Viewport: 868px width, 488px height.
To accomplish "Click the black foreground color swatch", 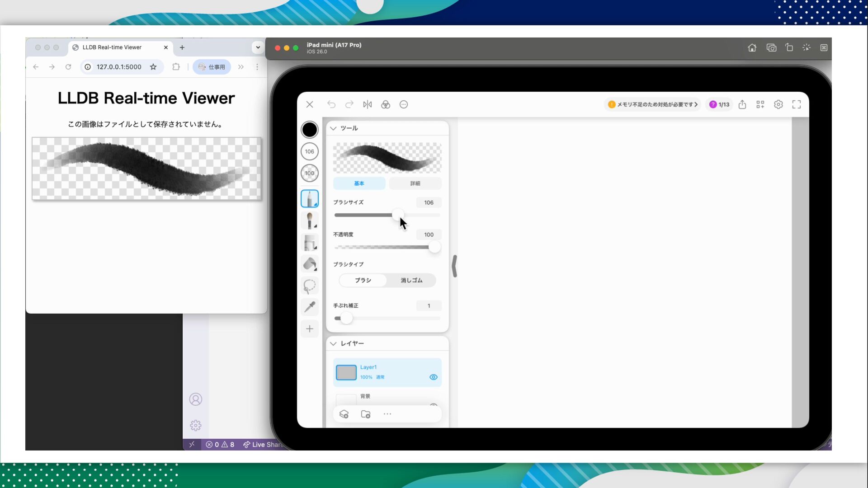I will click(x=310, y=130).
